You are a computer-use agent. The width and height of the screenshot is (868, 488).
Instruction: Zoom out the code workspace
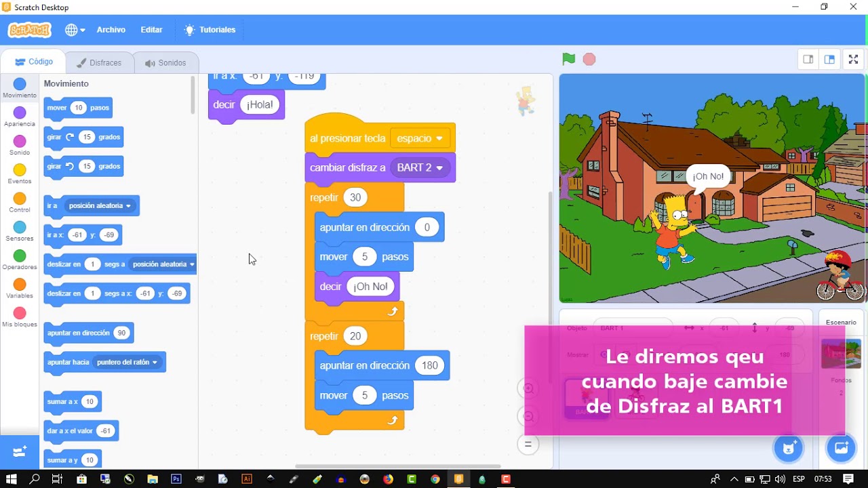pyautogui.click(x=528, y=416)
